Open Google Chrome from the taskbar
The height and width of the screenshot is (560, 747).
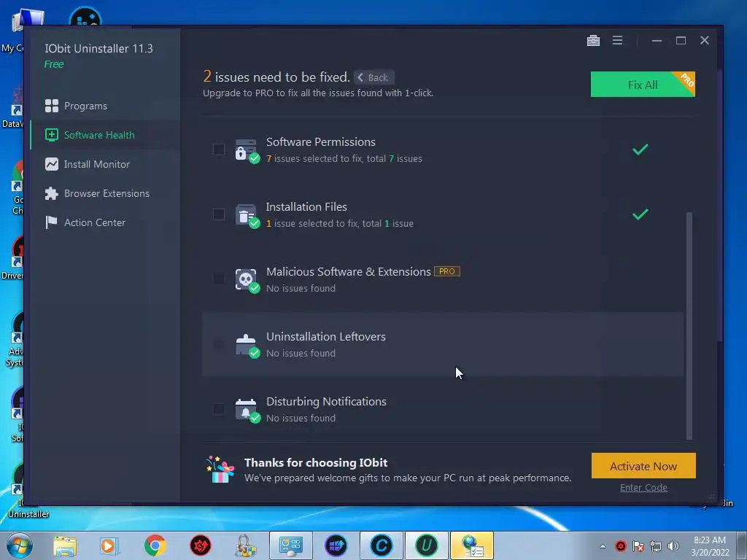coord(155,545)
